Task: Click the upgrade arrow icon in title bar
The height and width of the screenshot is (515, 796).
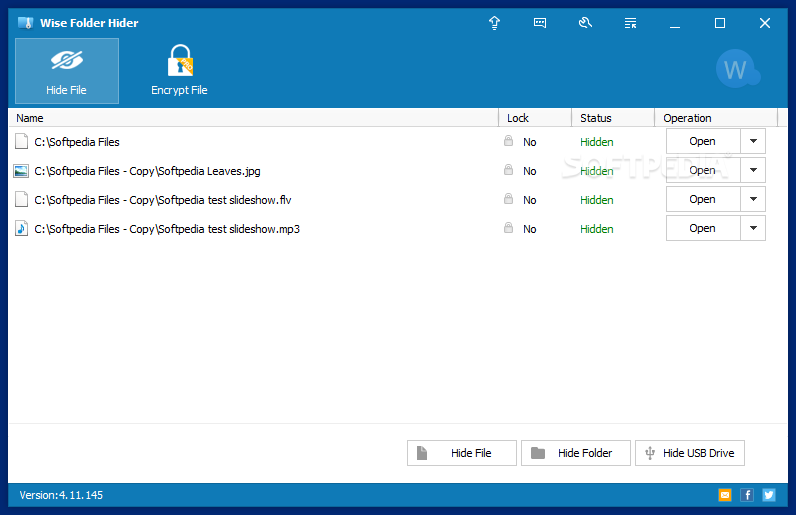Action: pos(494,23)
